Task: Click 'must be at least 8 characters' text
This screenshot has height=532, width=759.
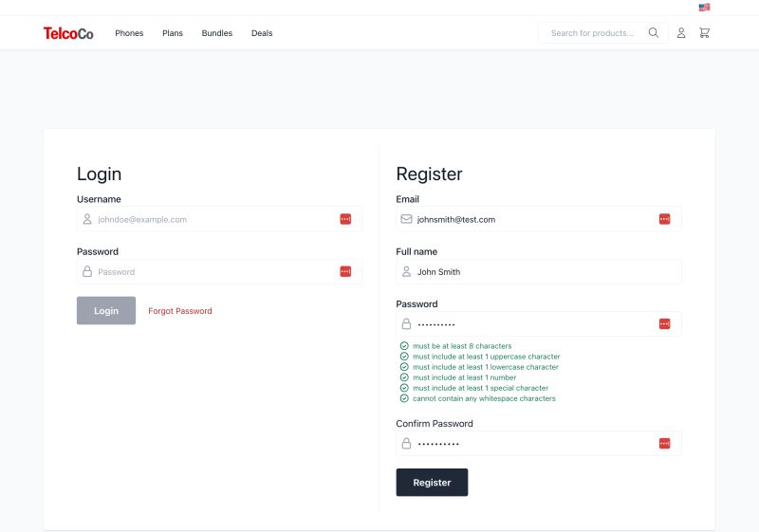Action: coord(462,346)
